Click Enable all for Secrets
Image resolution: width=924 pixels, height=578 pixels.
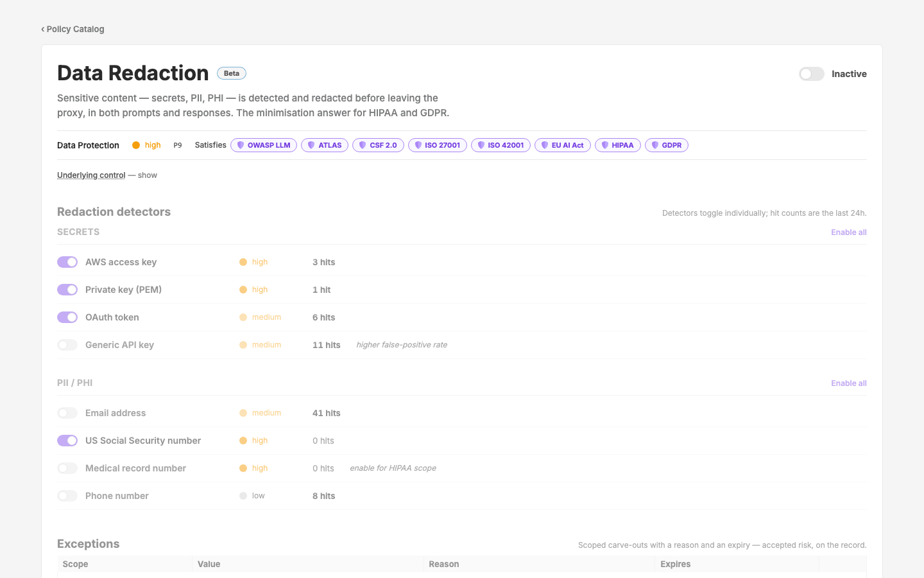(848, 232)
